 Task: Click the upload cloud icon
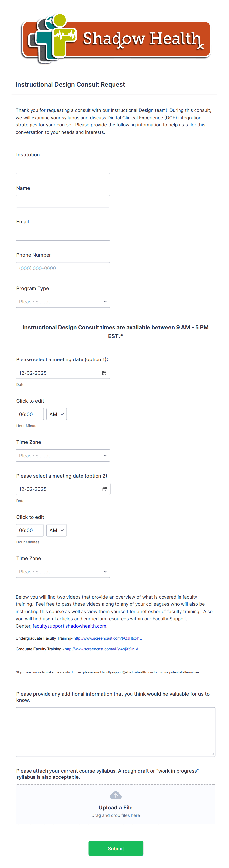tap(116, 795)
